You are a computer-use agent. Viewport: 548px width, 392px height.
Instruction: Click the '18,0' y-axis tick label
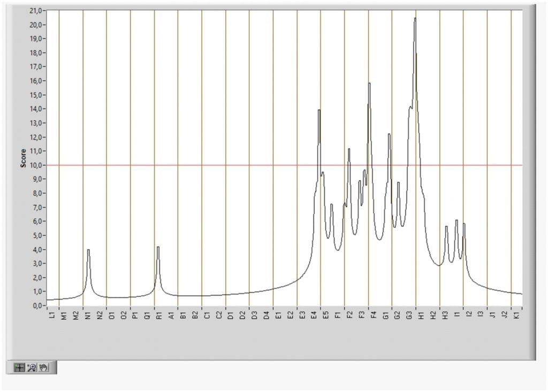pos(36,53)
